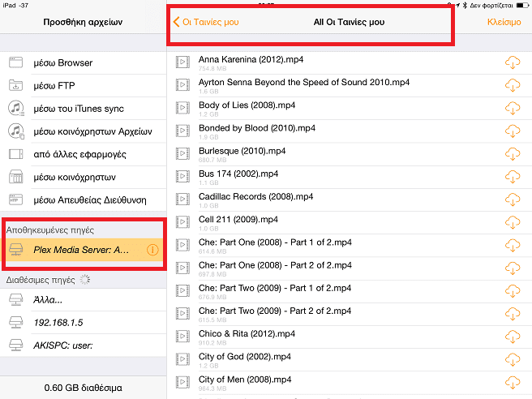The width and height of the screenshot is (532, 399).
Task: Tap cloud download icon for Burlesque (2010)
Action: [x=513, y=154]
